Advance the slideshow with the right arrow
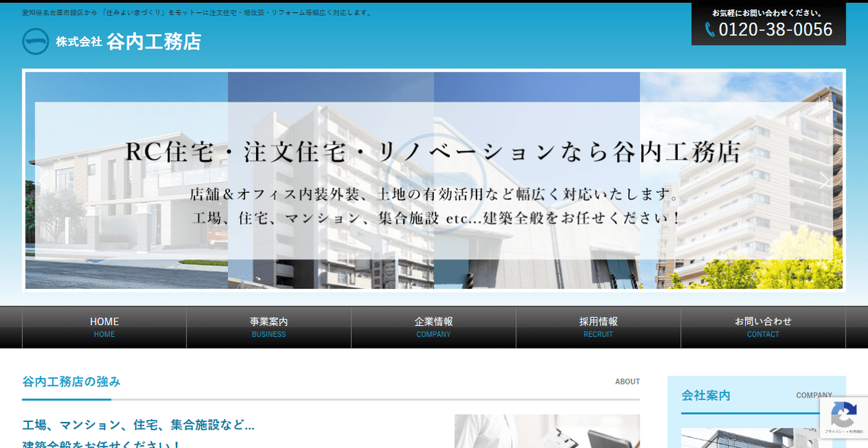868x448 pixels. 825,180
